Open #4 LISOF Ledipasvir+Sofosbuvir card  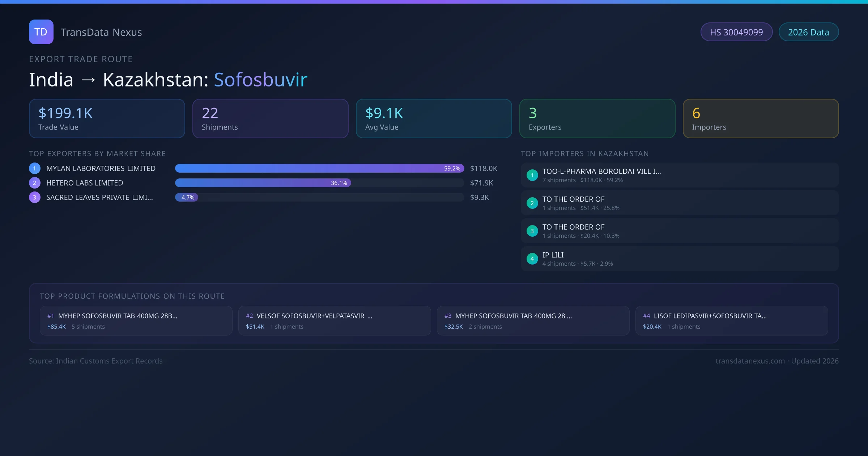731,321
